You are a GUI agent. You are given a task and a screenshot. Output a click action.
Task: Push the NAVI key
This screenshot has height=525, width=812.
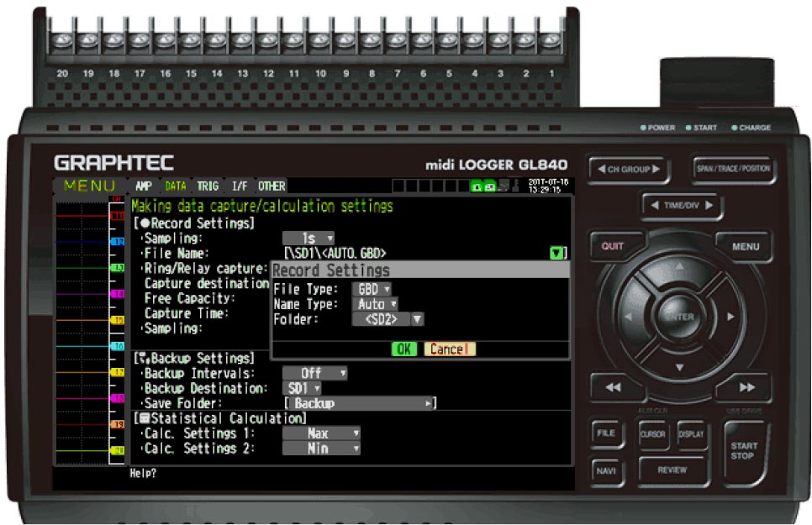tap(606, 470)
